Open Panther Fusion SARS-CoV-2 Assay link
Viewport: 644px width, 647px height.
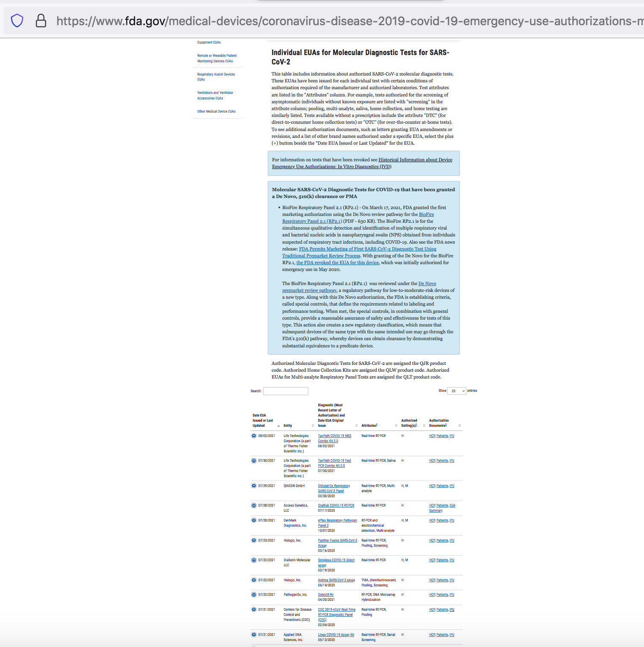pos(337,543)
